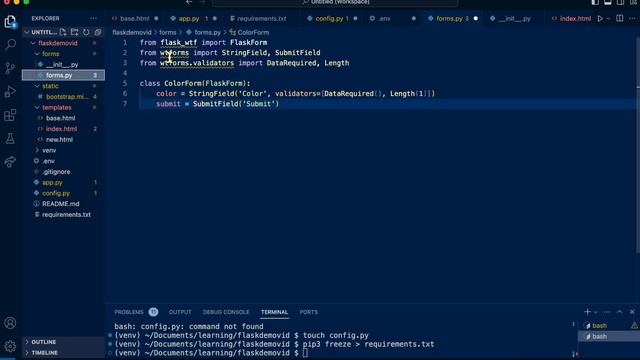Screen dimensions: 640x360
Task: Close the terminal panel
Action: coord(632,312)
